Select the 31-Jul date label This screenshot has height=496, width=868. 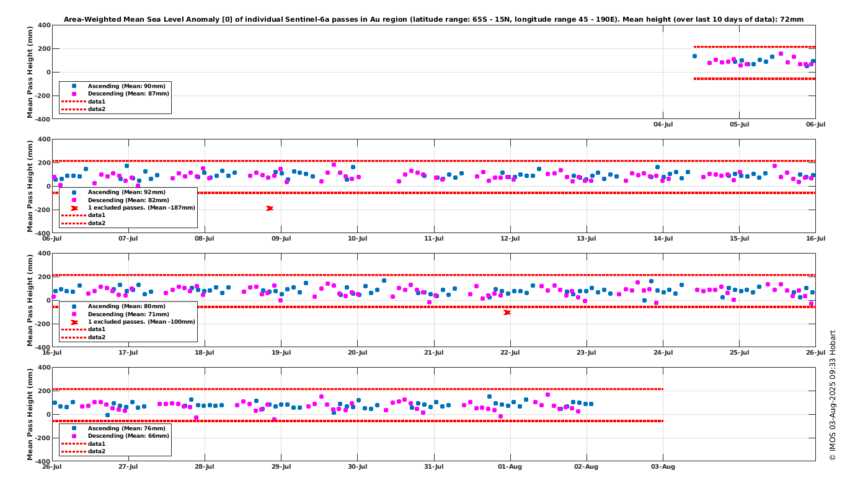coord(434,467)
